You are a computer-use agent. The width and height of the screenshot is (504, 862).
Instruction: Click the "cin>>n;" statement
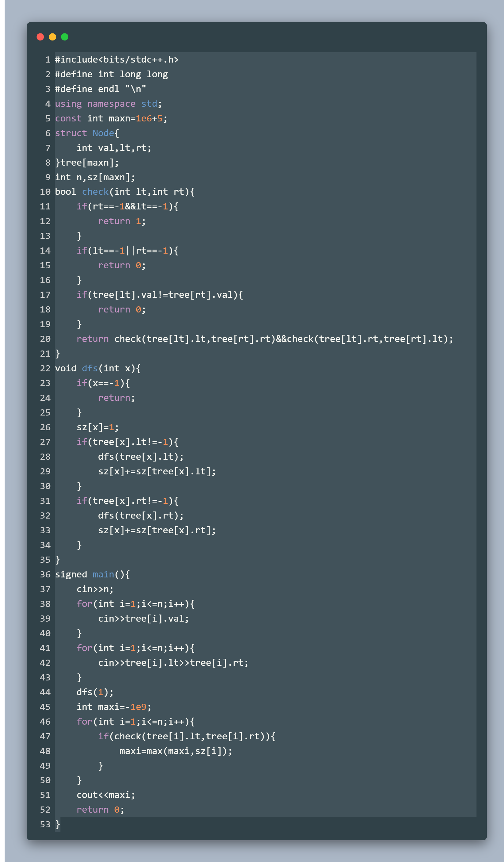(x=95, y=589)
